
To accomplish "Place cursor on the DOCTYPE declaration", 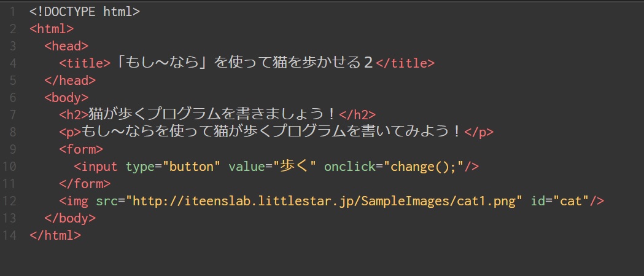I will 85,11.
